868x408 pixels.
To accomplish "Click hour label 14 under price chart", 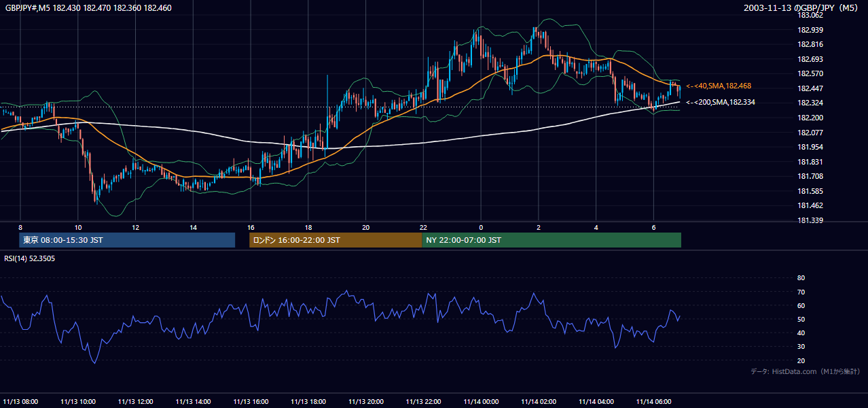I will [x=194, y=227].
